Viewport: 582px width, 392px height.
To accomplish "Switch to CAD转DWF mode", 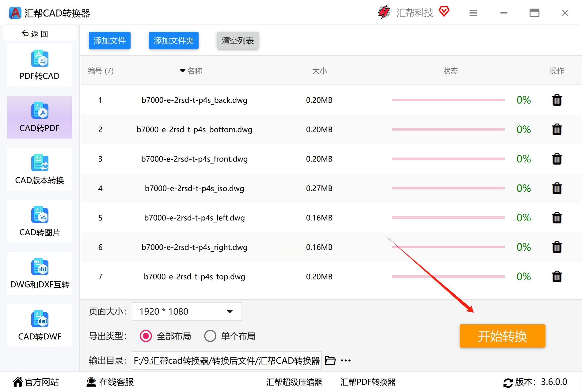I will pos(40,325).
